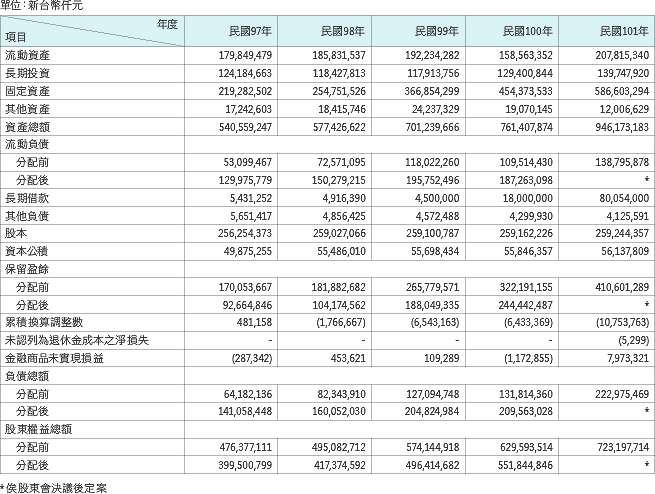655x494 pixels.
Task: Click the 股東權益總額 section label
Action: point(38,429)
